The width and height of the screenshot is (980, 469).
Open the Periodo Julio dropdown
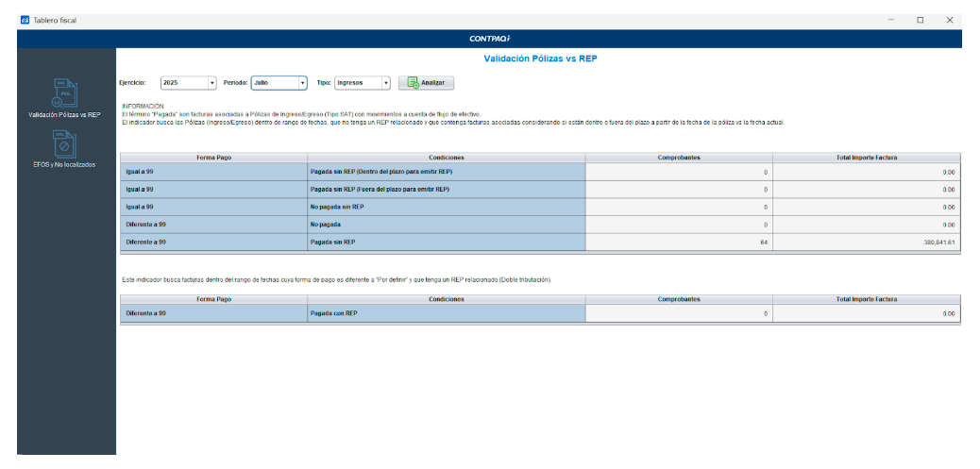(302, 83)
